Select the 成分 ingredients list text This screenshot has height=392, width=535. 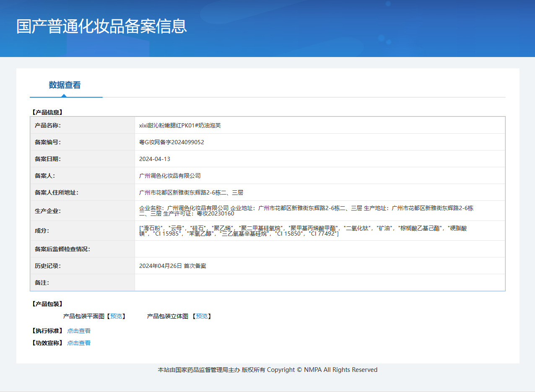(303, 231)
